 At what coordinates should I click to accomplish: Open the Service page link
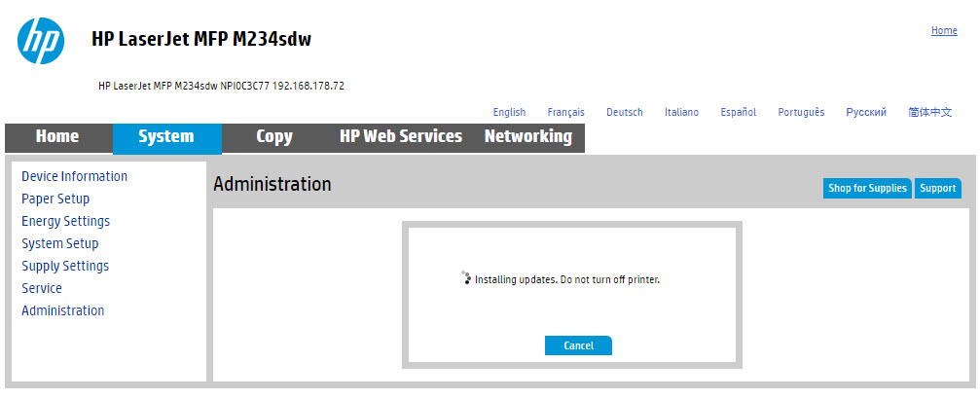point(42,288)
